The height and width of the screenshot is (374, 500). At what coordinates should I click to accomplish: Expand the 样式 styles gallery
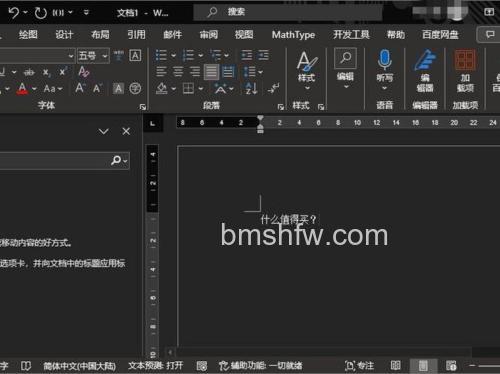pos(307,71)
